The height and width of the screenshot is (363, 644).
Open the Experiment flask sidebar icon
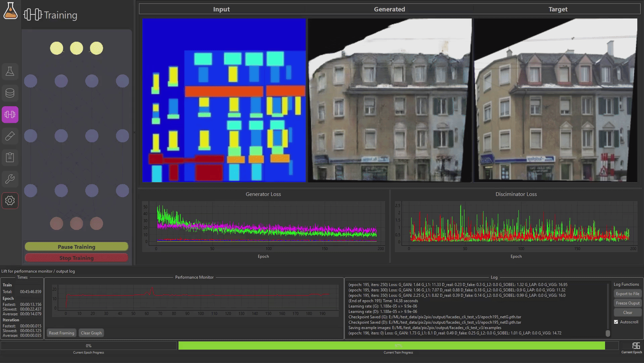tap(10, 72)
